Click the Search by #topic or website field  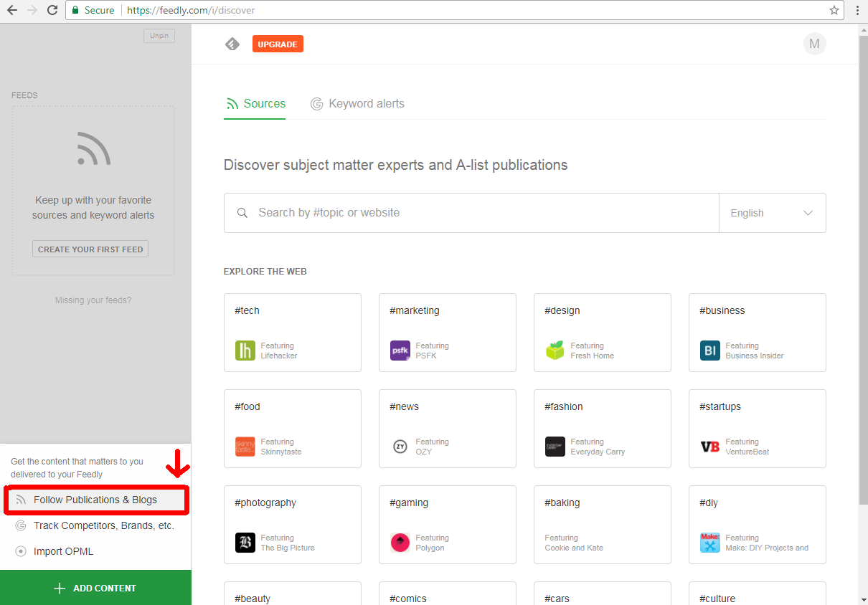(471, 213)
